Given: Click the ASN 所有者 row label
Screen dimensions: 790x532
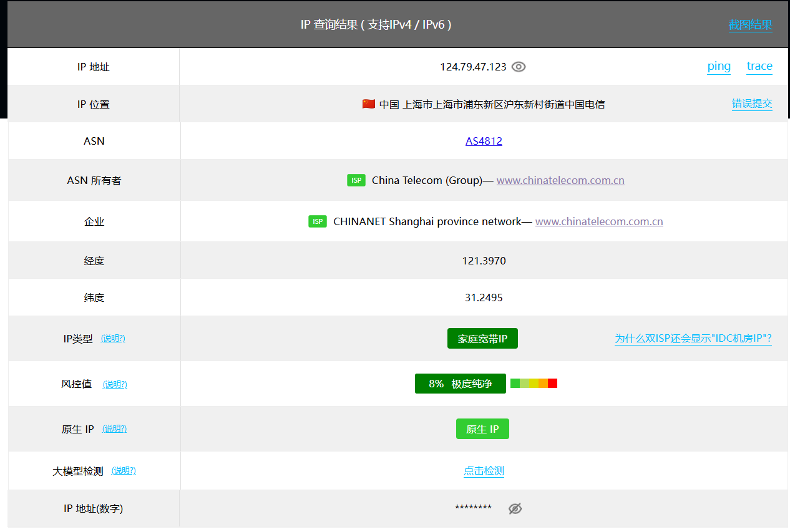Looking at the screenshot, I should click(94, 180).
